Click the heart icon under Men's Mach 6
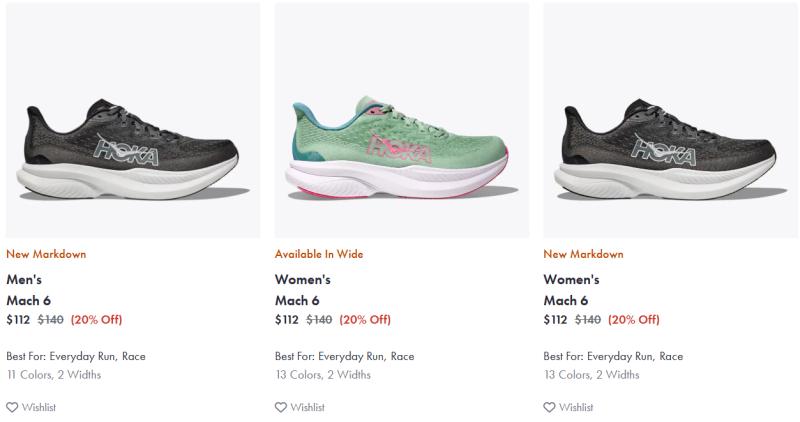 [12, 407]
